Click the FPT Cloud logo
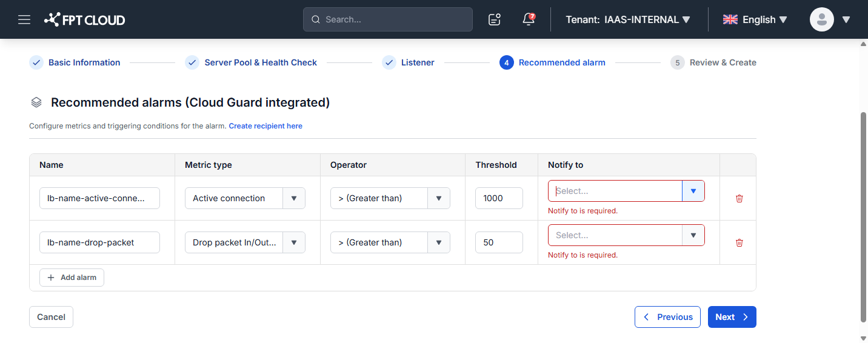The image size is (868, 343). [x=85, y=19]
